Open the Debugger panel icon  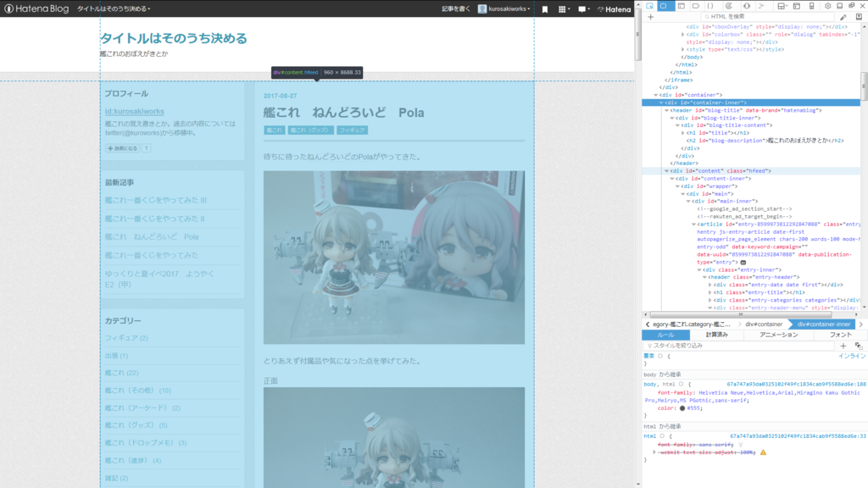[696, 6]
